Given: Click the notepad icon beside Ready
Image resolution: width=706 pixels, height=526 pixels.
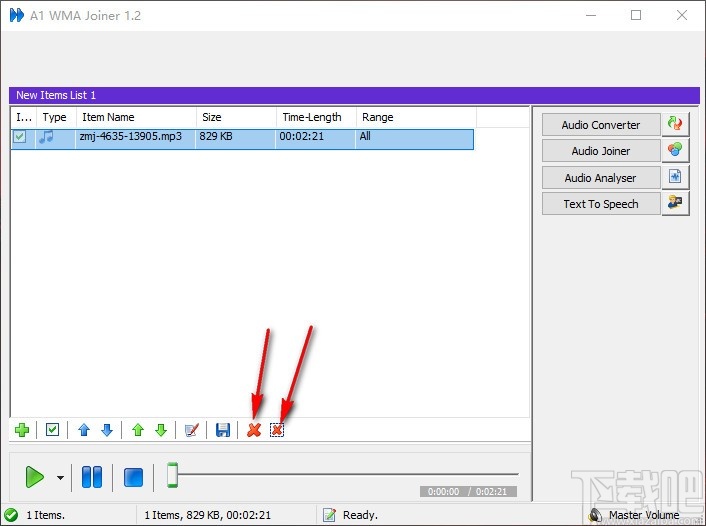Looking at the screenshot, I should (x=329, y=514).
